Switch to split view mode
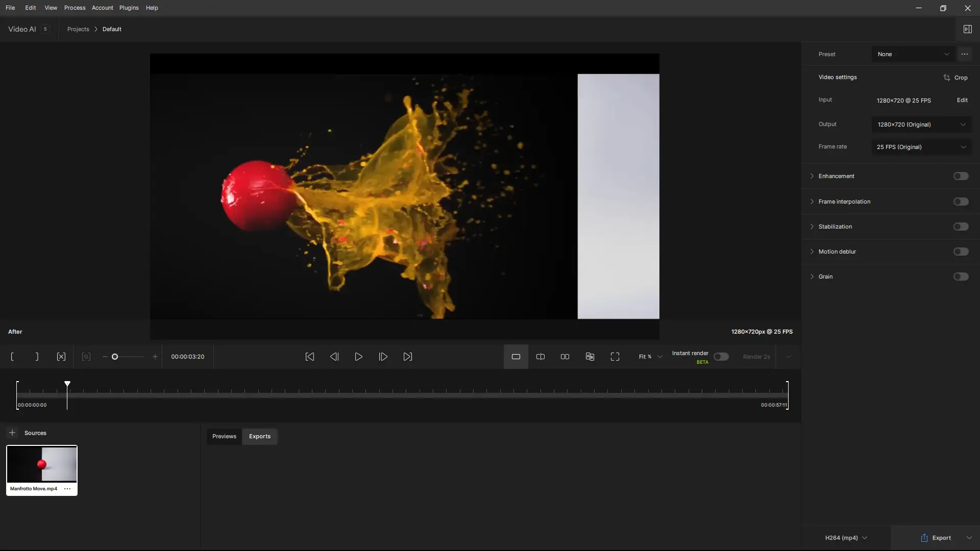980x551 pixels. [541, 357]
